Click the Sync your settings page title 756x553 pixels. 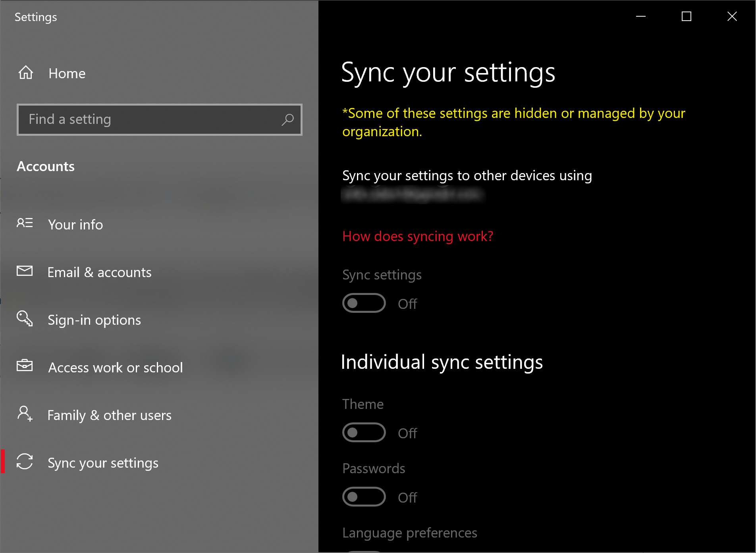pyautogui.click(x=448, y=73)
